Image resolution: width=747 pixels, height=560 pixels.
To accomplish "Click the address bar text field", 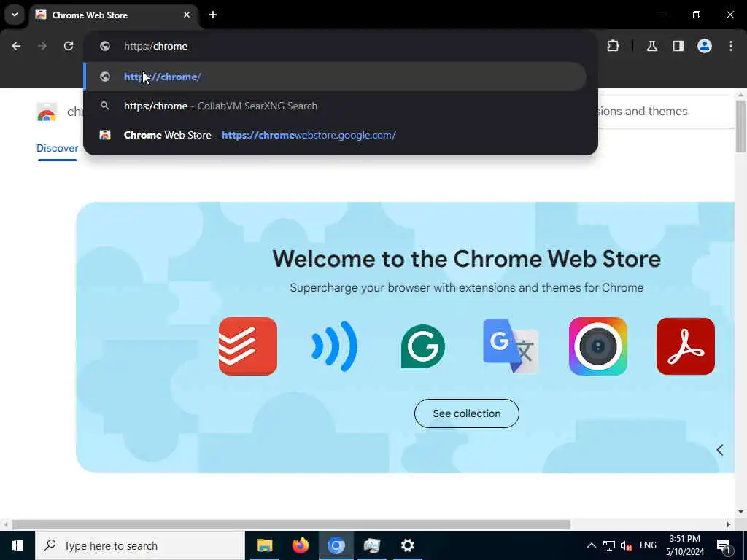I will click(x=341, y=46).
